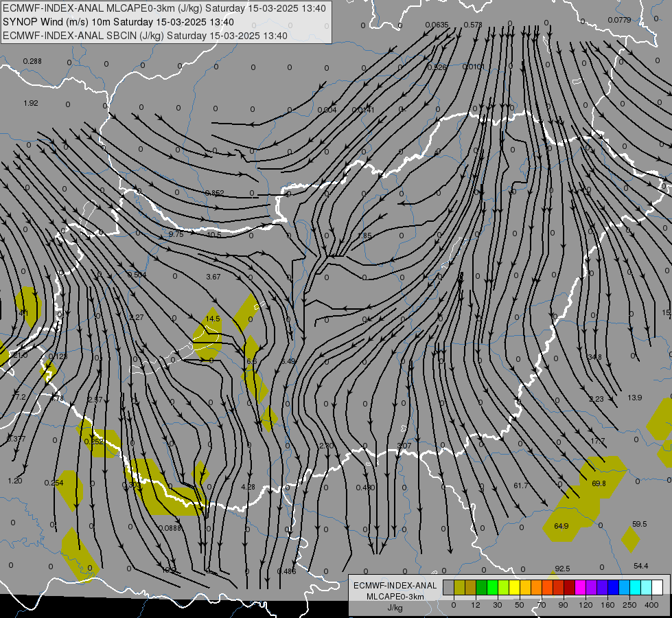Pick the pale cyan swatch just before 400
This screenshot has width=672, height=618.
[647, 588]
